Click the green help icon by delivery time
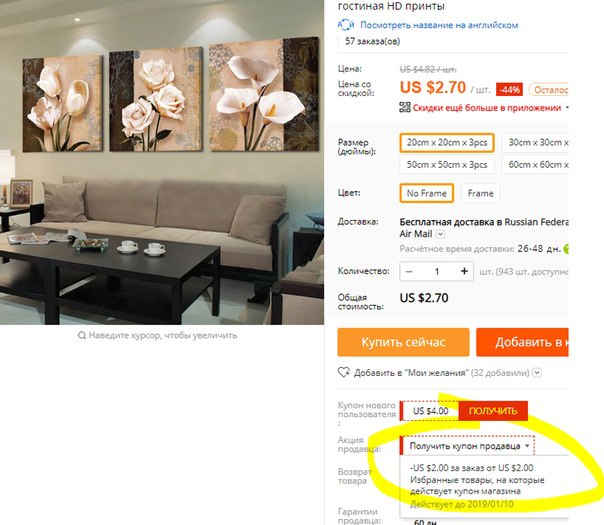 point(566,249)
